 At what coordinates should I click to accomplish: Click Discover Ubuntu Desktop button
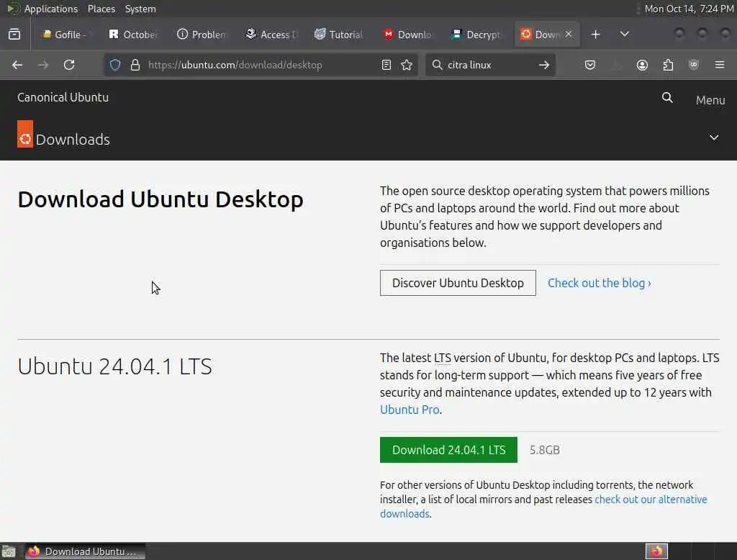pos(458,283)
